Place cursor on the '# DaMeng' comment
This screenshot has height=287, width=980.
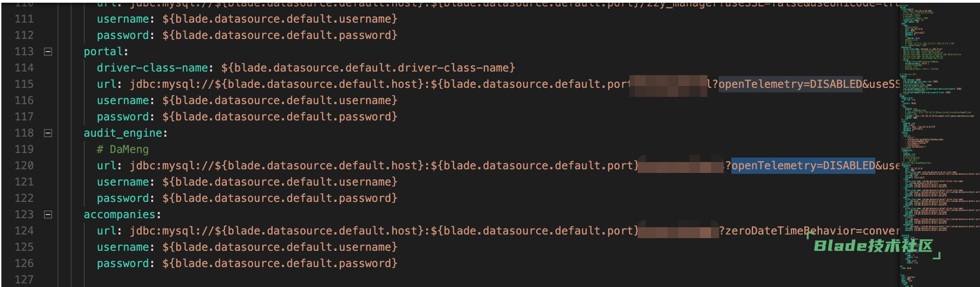click(x=123, y=149)
